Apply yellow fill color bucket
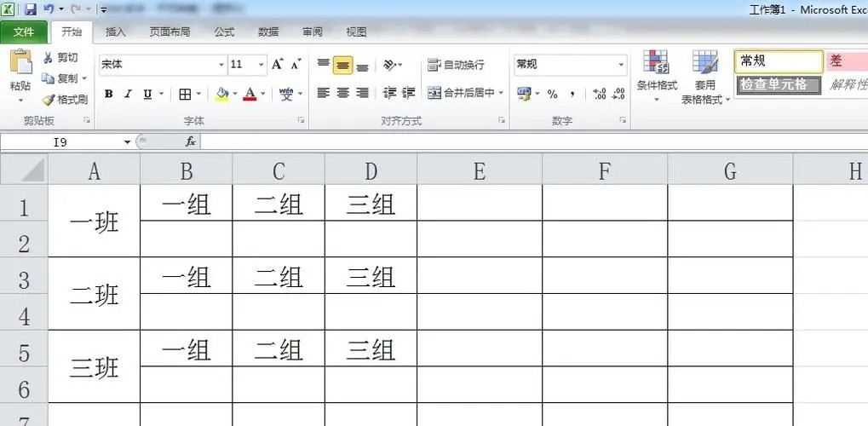The height and width of the screenshot is (426, 868). coord(222,95)
